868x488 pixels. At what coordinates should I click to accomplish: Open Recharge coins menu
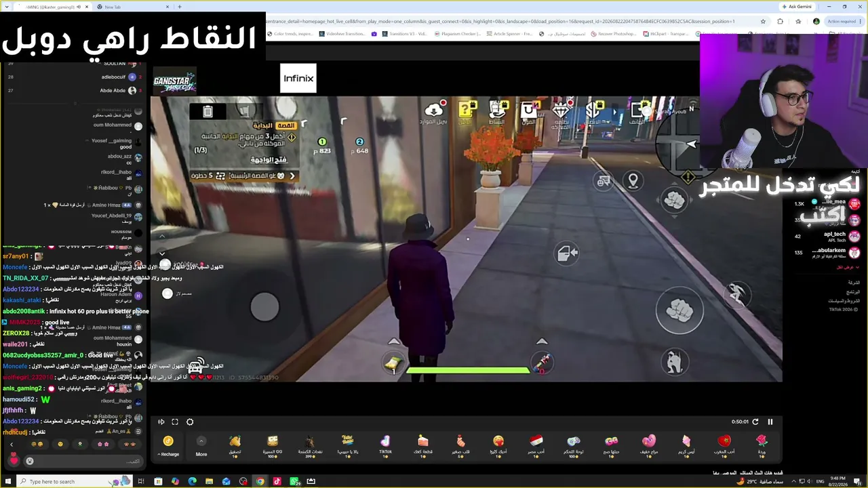pos(168,446)
